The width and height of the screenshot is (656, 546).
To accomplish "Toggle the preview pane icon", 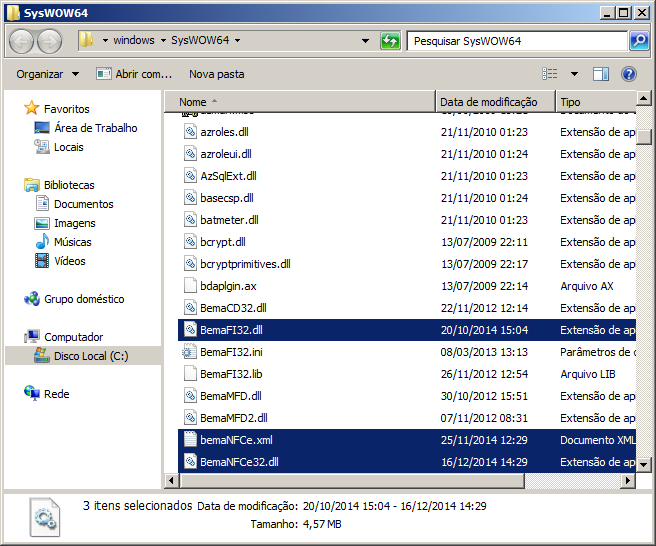I will pyautogui.click(x=601, y=74).
